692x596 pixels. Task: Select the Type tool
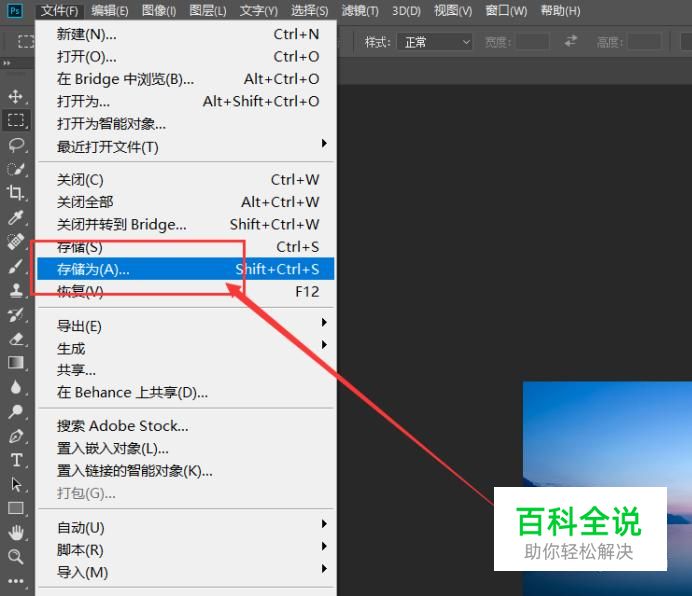pyautogui.click(x=16, y=460)
